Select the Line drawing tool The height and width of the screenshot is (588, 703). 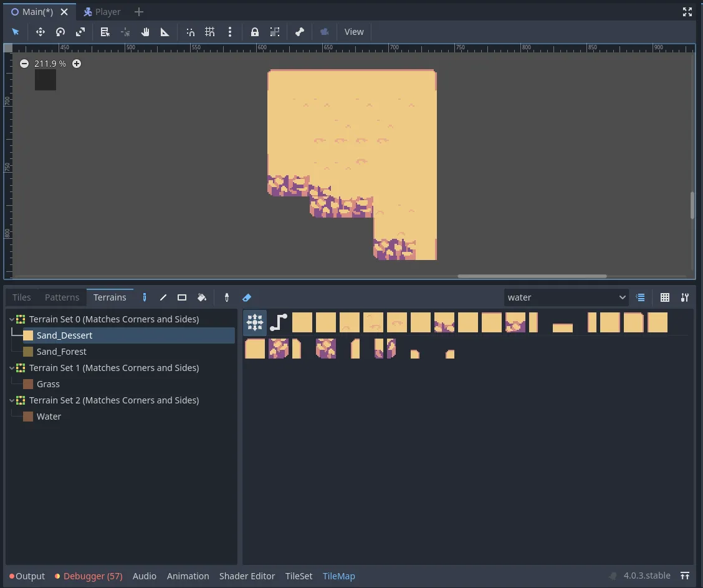pos(163,297)
